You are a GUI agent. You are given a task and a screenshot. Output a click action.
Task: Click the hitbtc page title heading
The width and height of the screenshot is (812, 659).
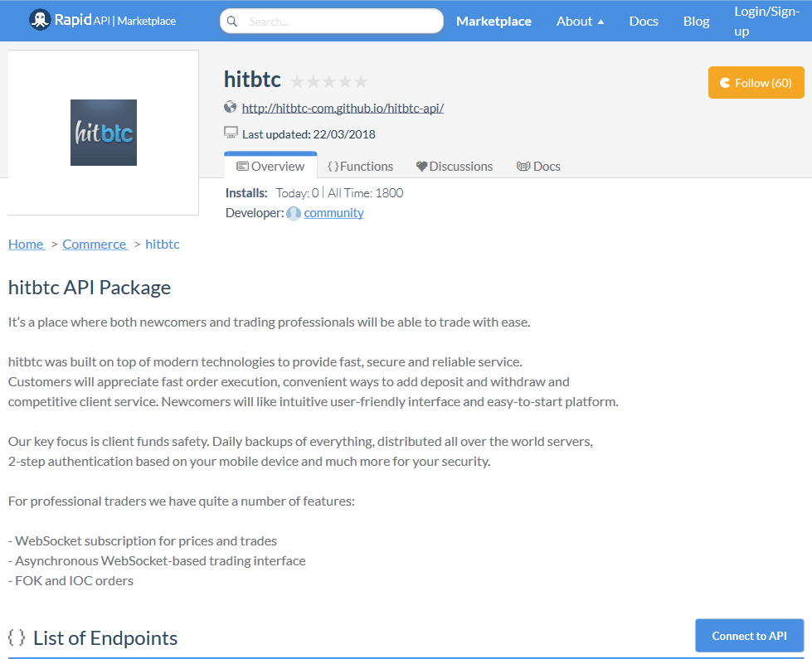(x=252, y=80)
